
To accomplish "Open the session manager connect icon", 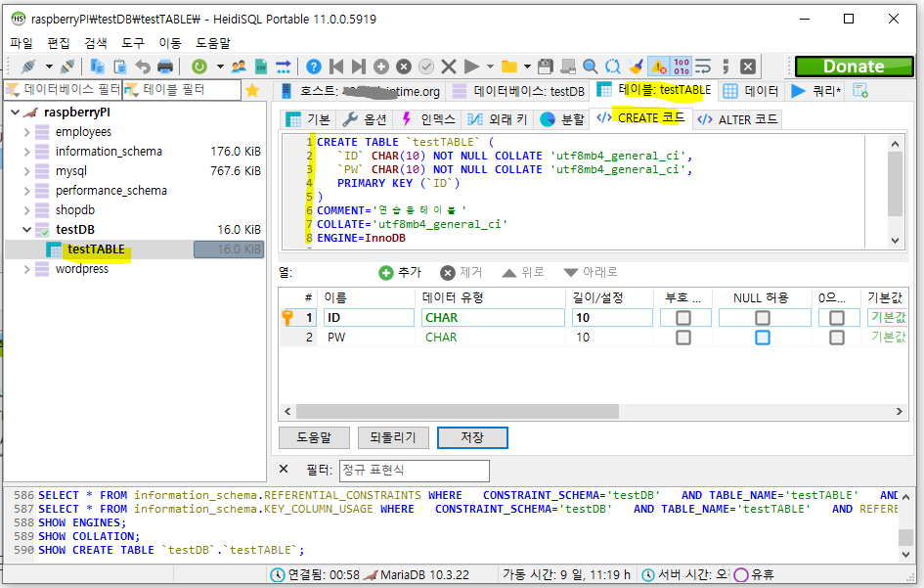I will pyautogui.click(x=28, y=67).
